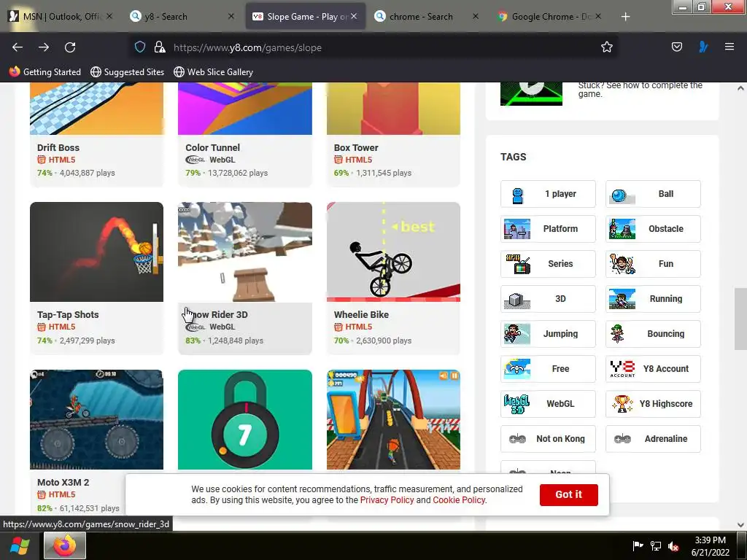
Task: Open Getting Started bookmark
Action: point(45,72)
